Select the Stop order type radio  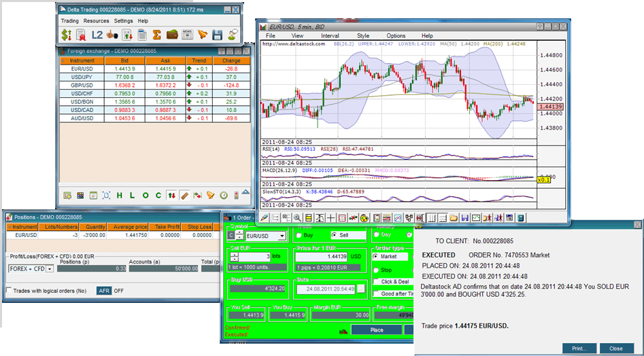[x=376, y=270]
